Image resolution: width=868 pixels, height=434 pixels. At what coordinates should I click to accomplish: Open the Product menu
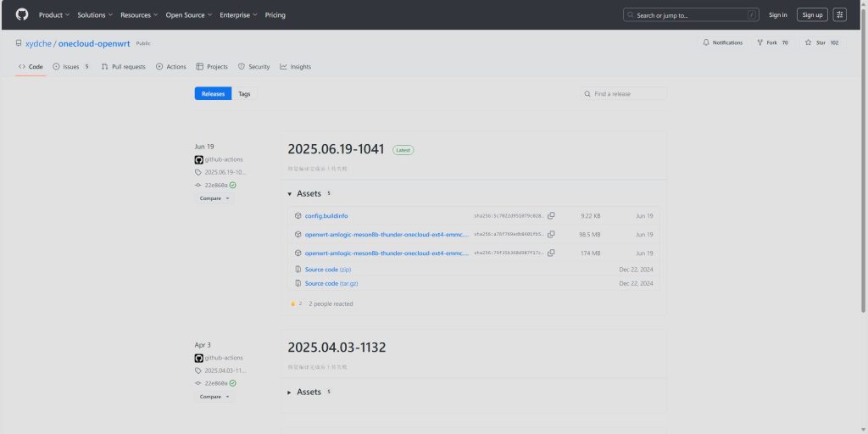pyautogui.click(x=54, y=15)
